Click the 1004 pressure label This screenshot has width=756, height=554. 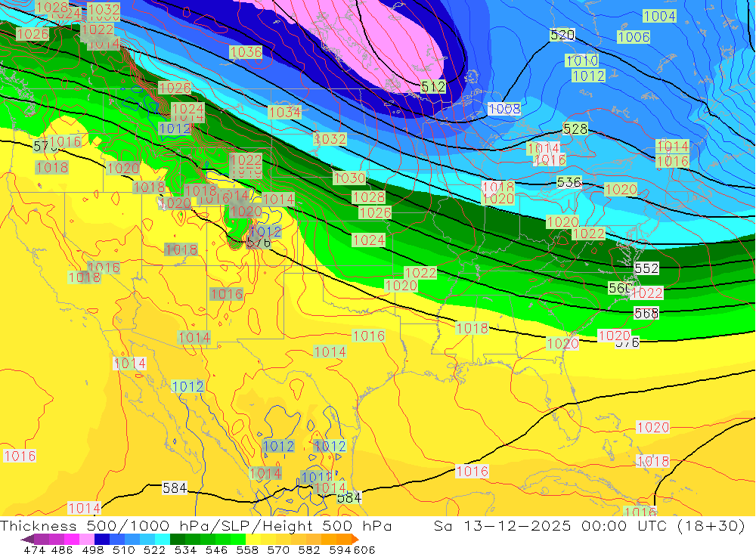659,17
